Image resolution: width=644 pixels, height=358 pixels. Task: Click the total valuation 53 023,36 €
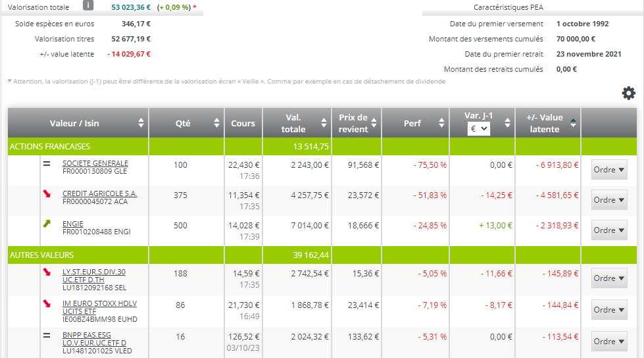(131, 7)
